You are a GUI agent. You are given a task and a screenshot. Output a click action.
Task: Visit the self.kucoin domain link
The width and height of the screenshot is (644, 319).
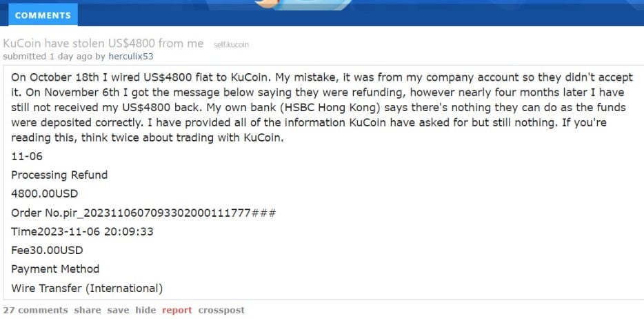[x=231, y=45]
